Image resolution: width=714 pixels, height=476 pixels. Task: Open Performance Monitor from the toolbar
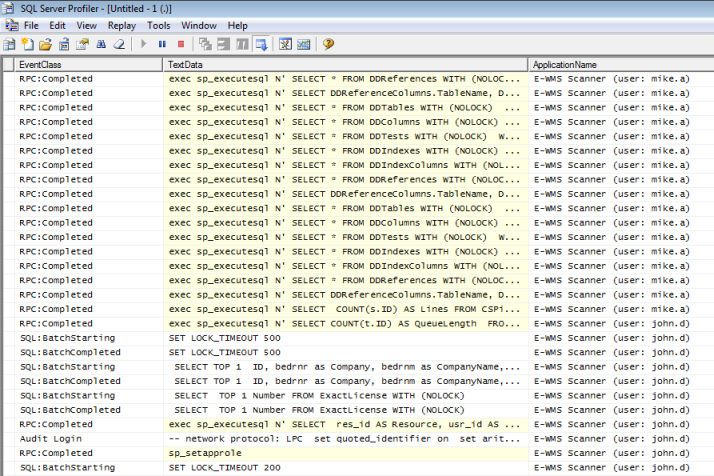[303, 44]
